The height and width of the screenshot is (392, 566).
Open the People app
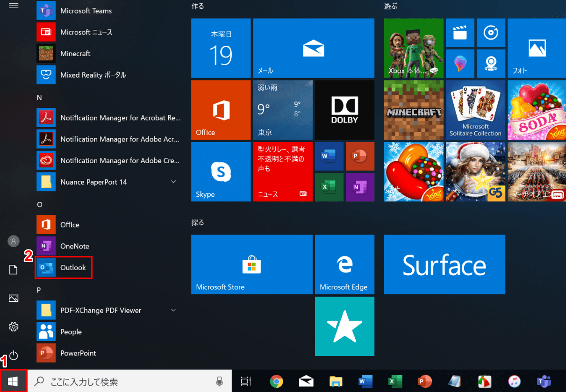pyautogui.click(x=59, y=332)
